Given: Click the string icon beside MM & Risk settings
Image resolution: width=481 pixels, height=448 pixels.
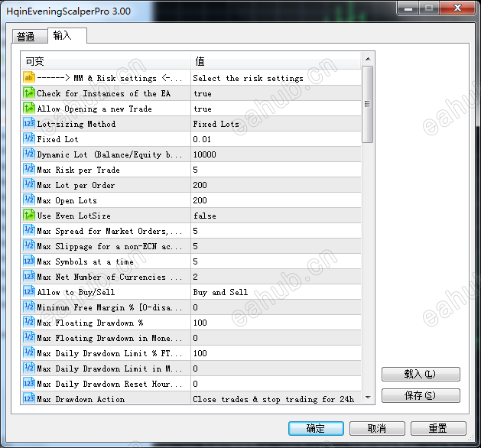Looking at the screenshot, I should pyautogui.click(x=29, y=77).
